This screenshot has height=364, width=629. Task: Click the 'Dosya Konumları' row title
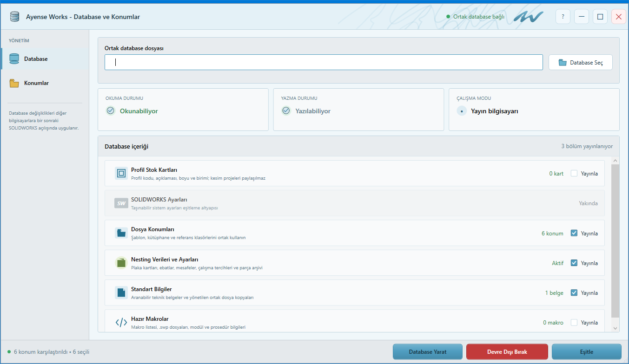click(152, 229)
